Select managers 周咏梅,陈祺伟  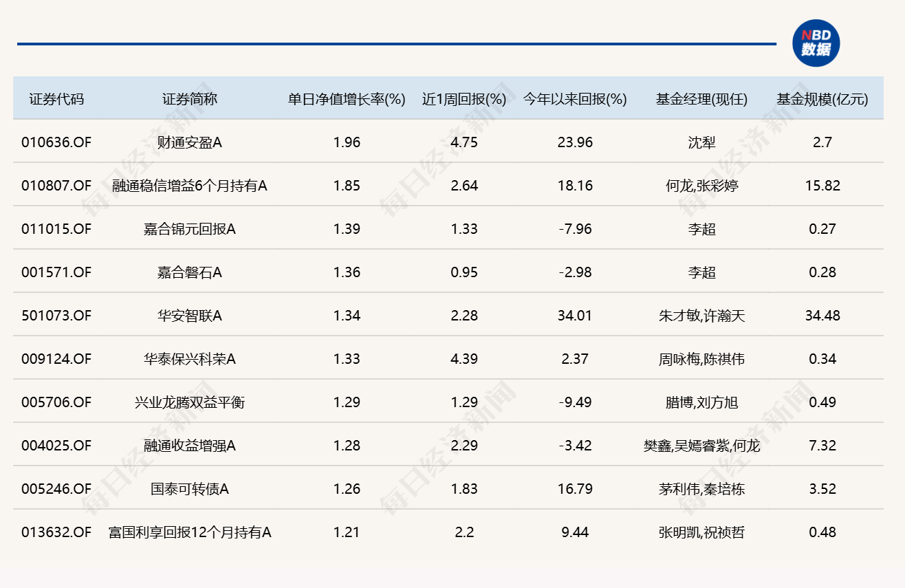701,359
